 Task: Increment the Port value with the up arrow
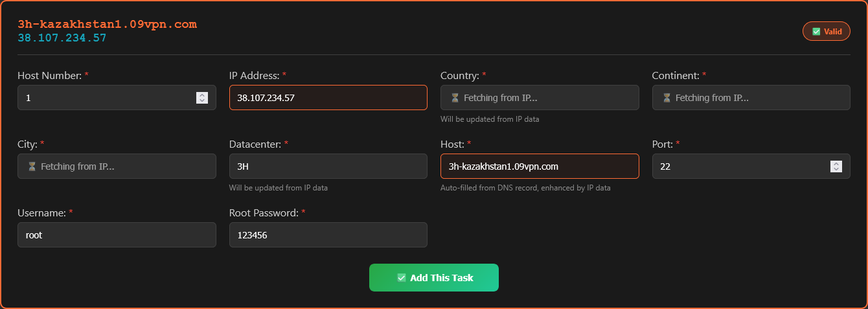(x=836, y=163)
